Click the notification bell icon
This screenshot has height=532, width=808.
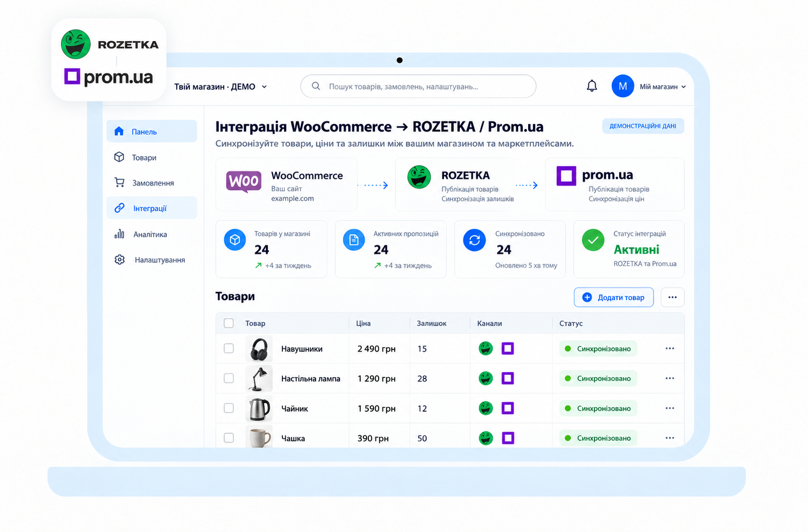pos(591,86)
